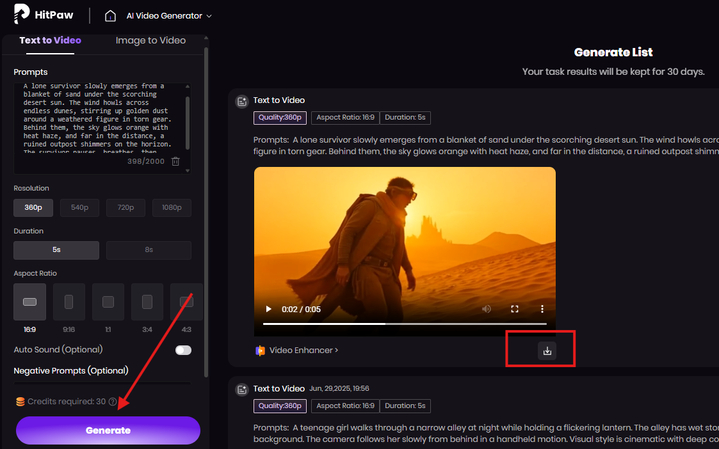Click the Video Enhancer app icon
Screen dimensions: 719x449
click(x=260, y=351)
